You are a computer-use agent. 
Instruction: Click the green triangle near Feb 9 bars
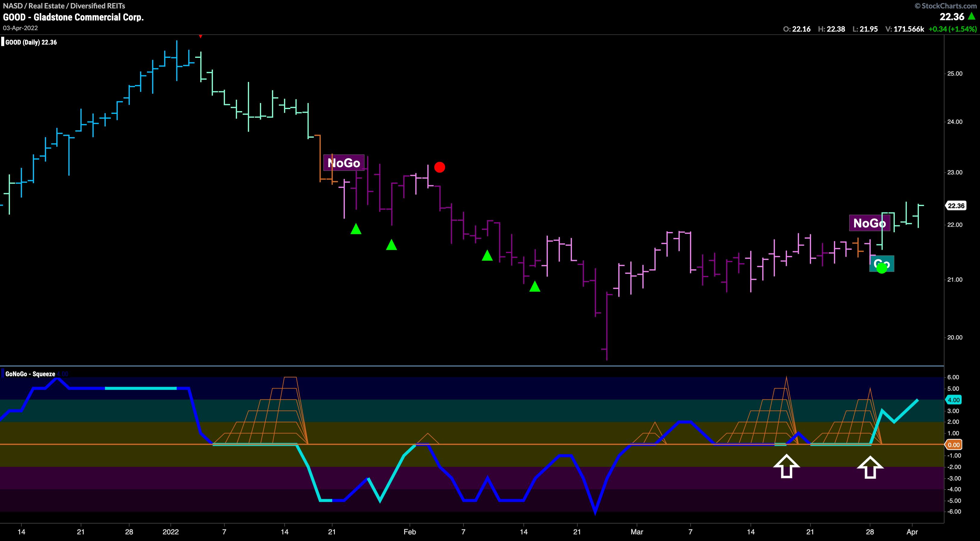[x=487, y=256]
